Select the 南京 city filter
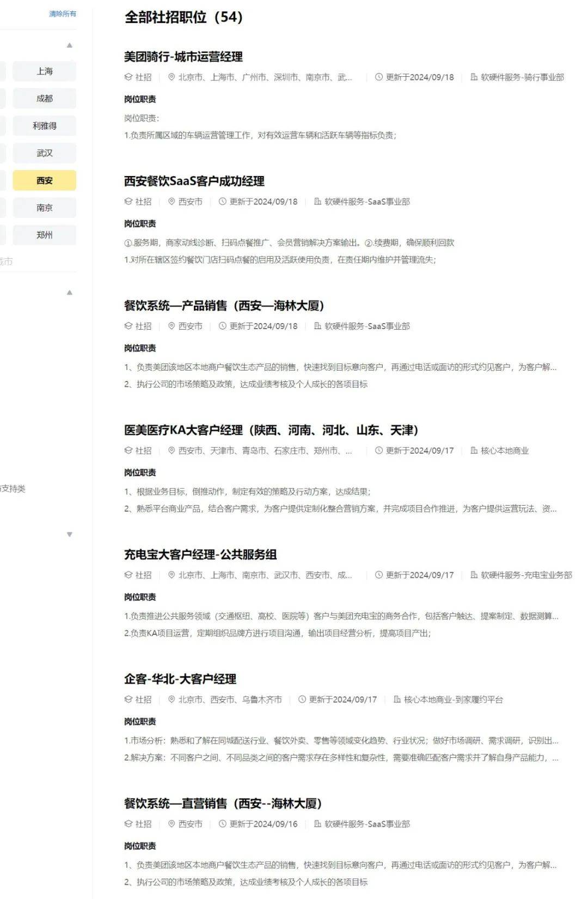The height and width of the screenshot is (899, 588). coord(45,208)
